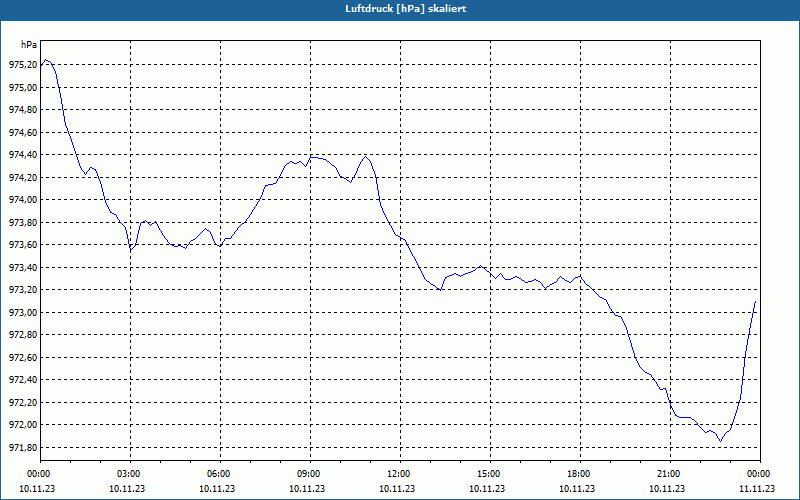The height and width of the screenshot is (500, 800).
Task: Click the 21:00 time label
Action: point(670,474)
